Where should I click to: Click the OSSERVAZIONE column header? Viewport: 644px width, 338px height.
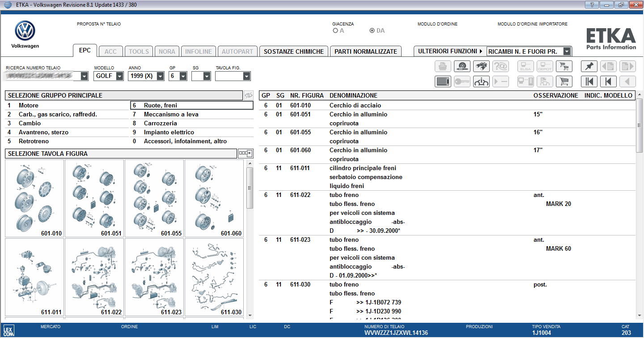pyautogui.click(x=556, y=95)
